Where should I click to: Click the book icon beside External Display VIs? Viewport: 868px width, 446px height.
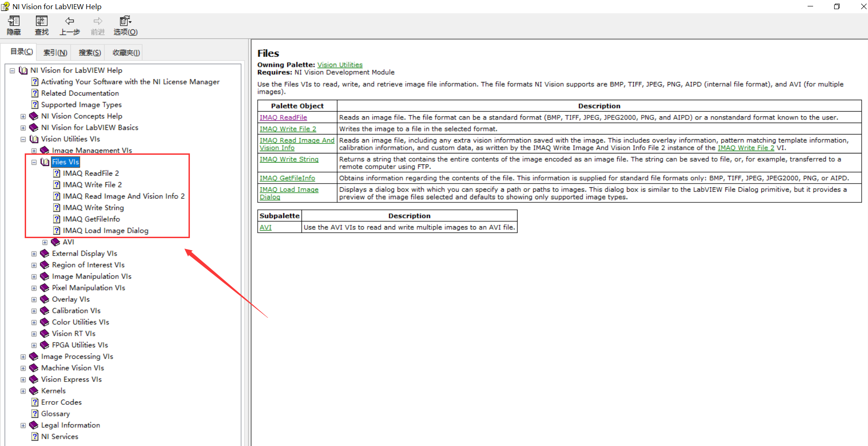click(x=45, y=254)
